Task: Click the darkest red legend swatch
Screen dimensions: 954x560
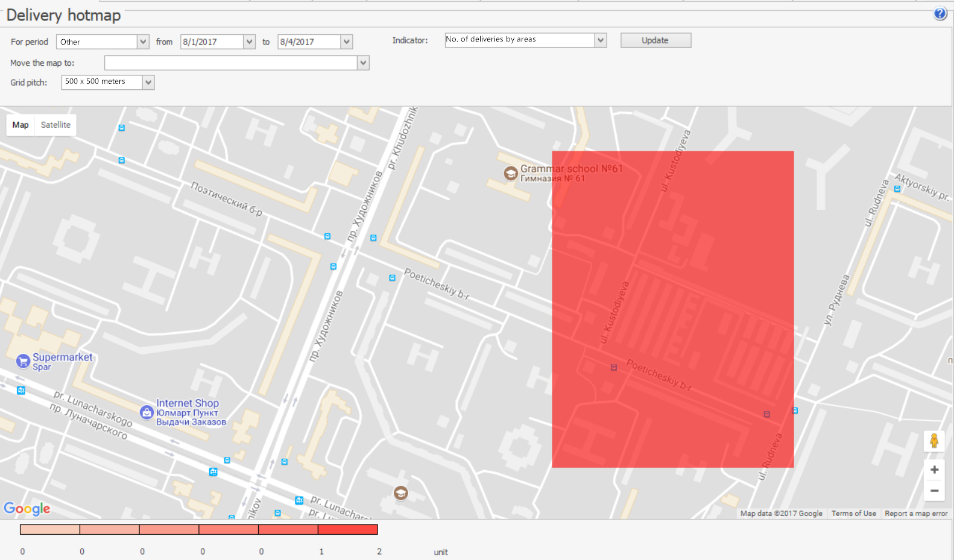Action: click(348, 529)
